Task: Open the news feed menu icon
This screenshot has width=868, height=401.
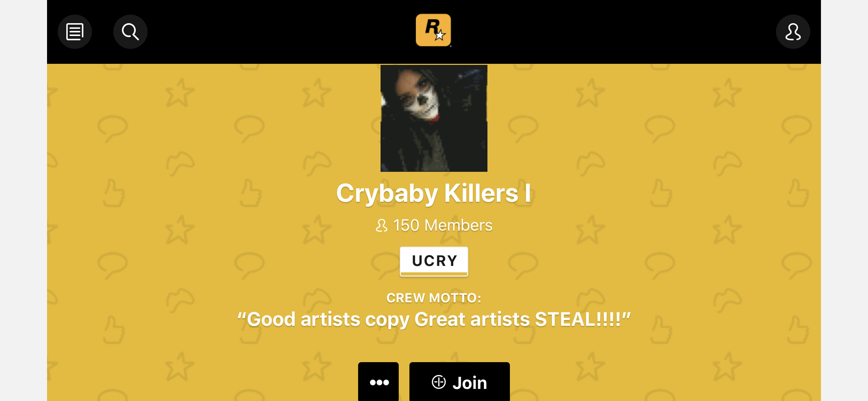Action: (75, 32)
